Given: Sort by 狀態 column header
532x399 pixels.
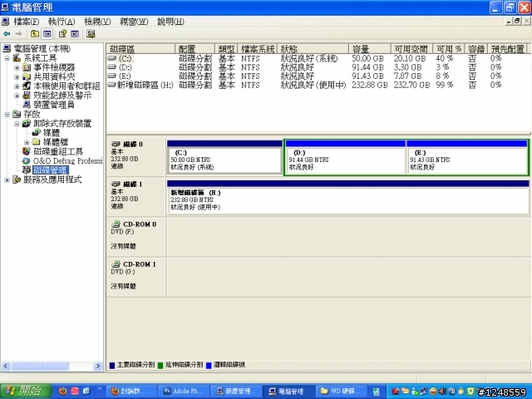Looking at the screenshot, I should (313, 49).
